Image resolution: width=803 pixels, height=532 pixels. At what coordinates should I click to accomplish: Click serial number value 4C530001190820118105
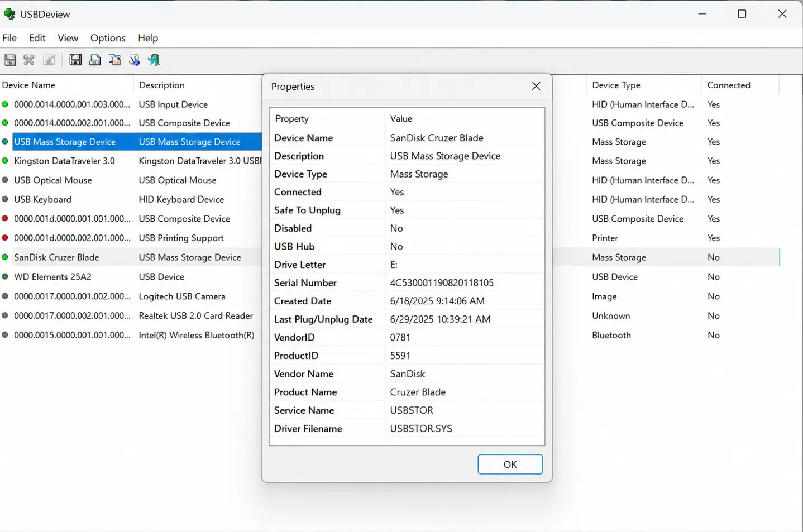coord(442,283)
